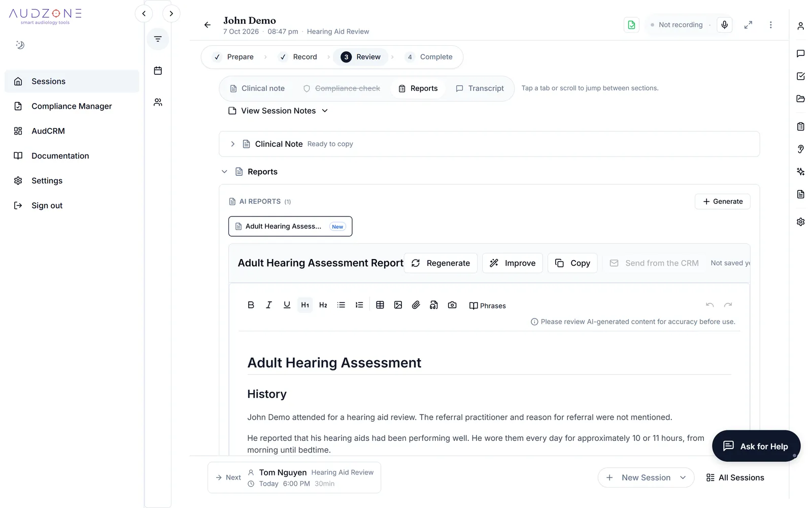This screenshot has width=812, height=508.
Task: Collapse the Reports section
Action: 224,172
